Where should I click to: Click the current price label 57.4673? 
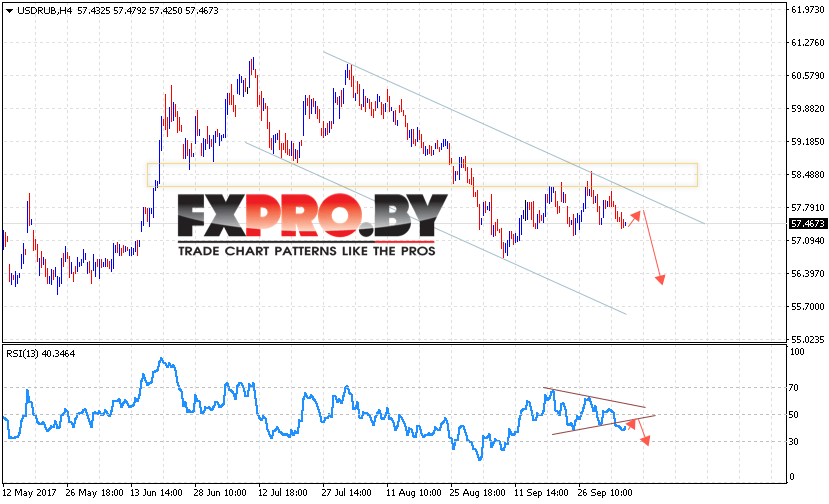click(x=807, y=224)
